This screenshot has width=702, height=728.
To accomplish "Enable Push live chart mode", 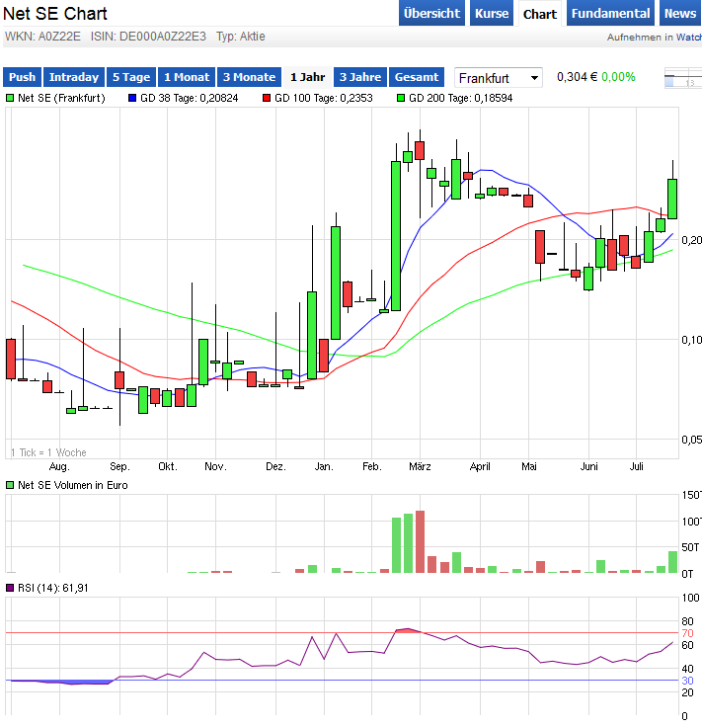I will pos(22,77).
